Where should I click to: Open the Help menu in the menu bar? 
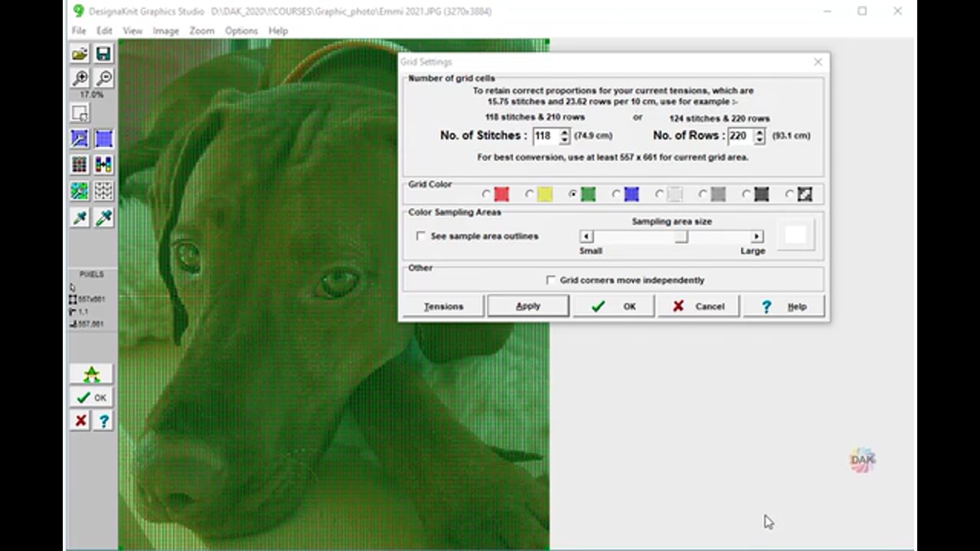coord(278,31)
